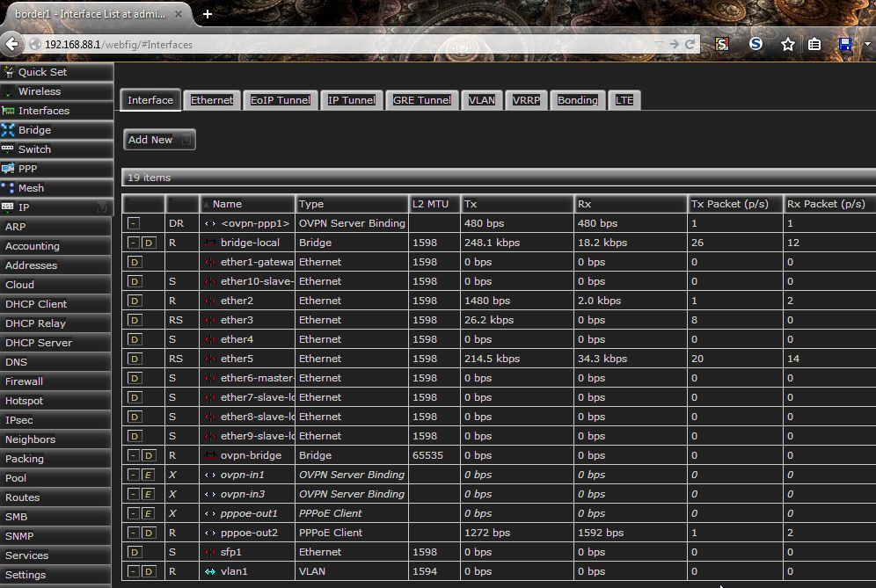Click the Quick Set wand icon in sidebar
The image size is (876, 588).
[x=9, y=72]
